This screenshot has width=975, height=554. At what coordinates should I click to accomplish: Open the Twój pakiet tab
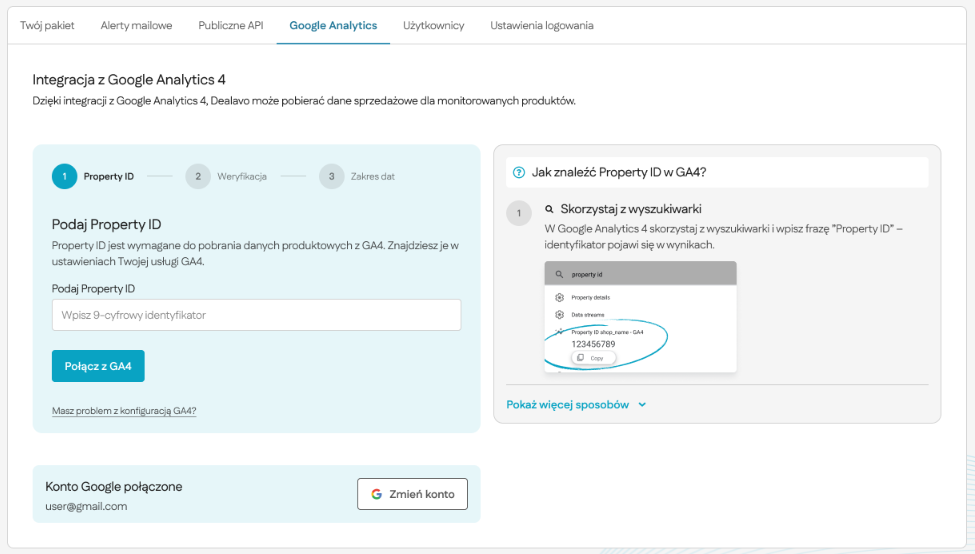point(47,25)
